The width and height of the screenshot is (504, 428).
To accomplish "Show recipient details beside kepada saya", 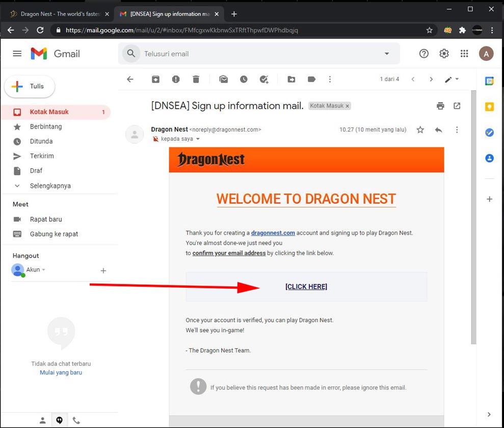I will (198, 139).
